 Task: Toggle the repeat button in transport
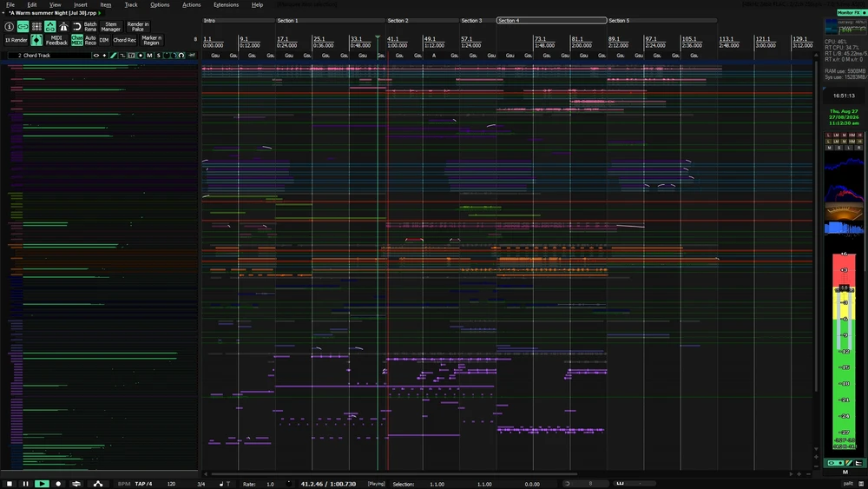76,484
